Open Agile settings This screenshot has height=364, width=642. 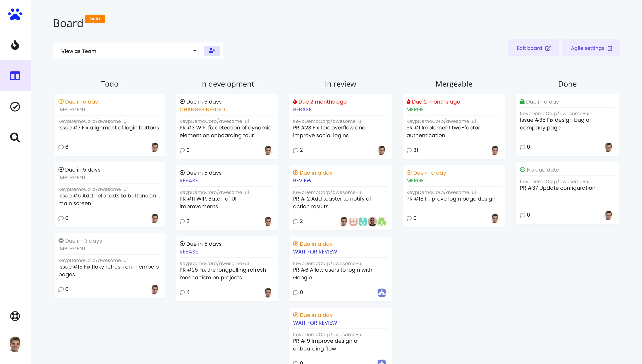(x=591, y=48)
